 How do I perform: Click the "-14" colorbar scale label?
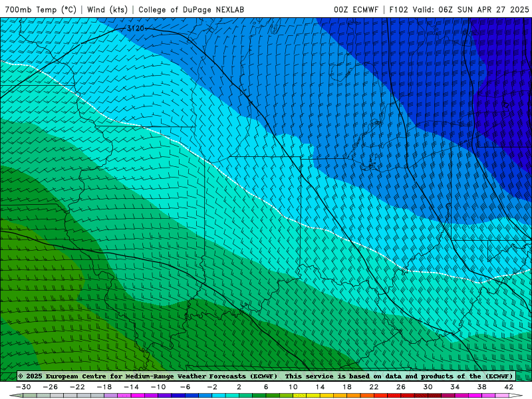(x=131, y=387)
